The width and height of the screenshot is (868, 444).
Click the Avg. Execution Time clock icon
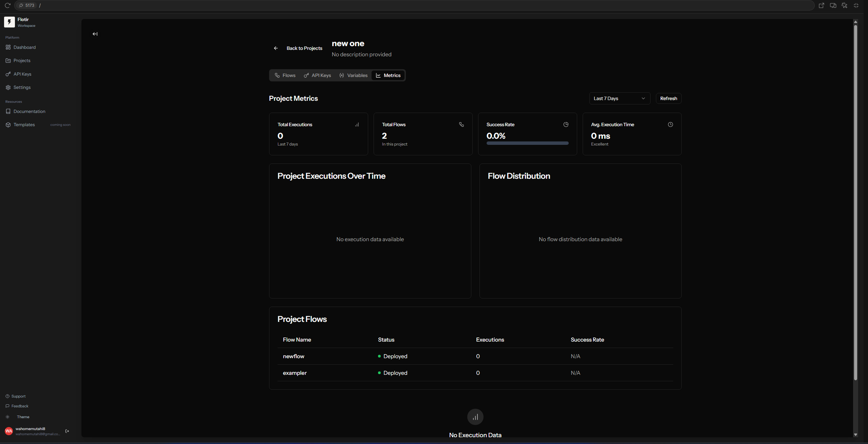pos(670,124)
